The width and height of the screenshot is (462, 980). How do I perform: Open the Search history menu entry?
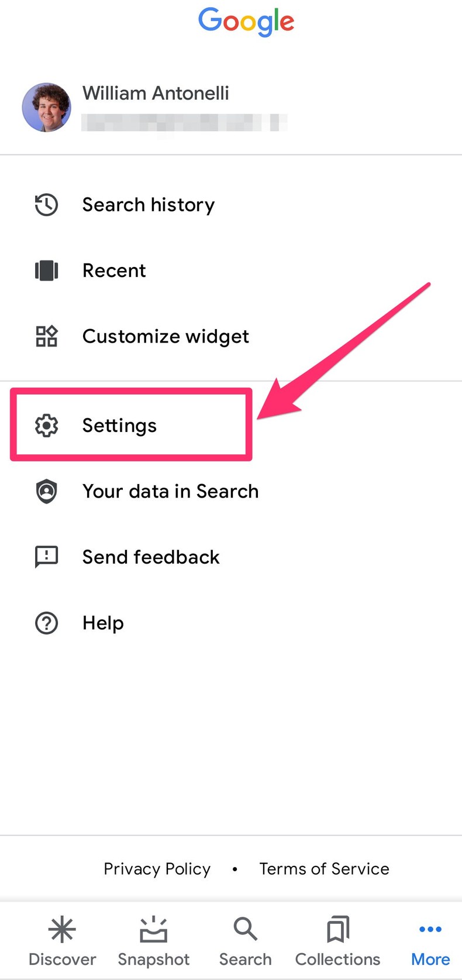click(x=149, y=204)
